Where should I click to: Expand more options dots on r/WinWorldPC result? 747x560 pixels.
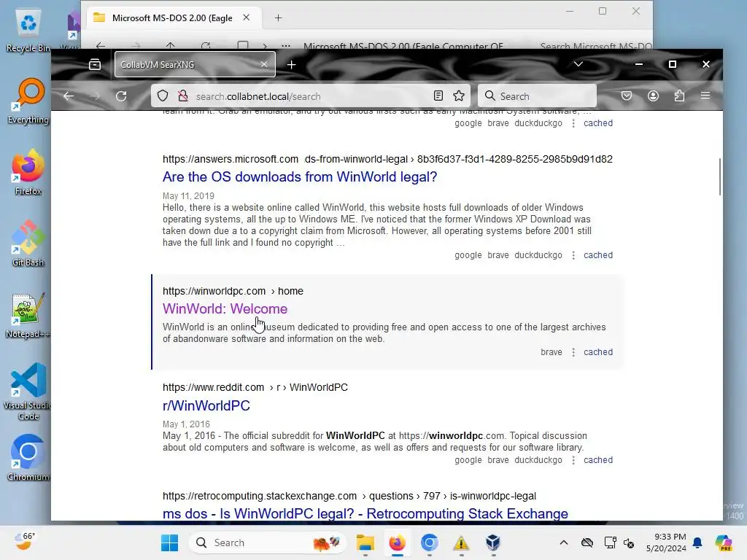(x=573, y=460)
